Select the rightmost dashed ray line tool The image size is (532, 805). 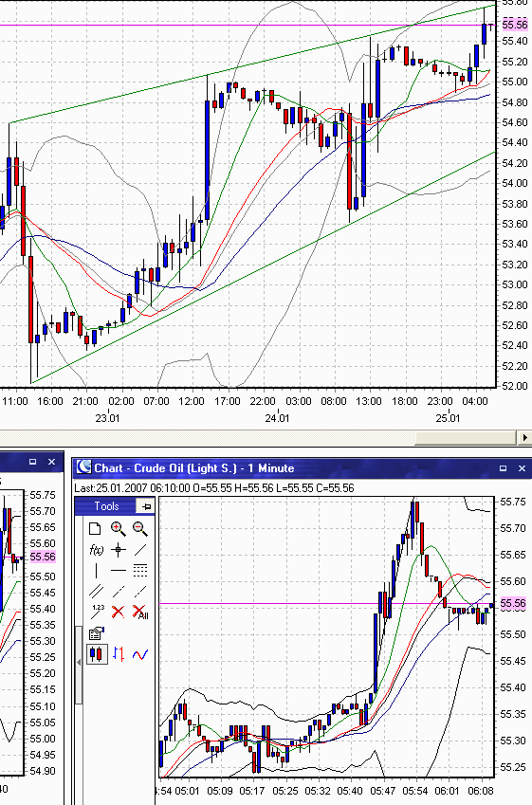click(139, 591)
